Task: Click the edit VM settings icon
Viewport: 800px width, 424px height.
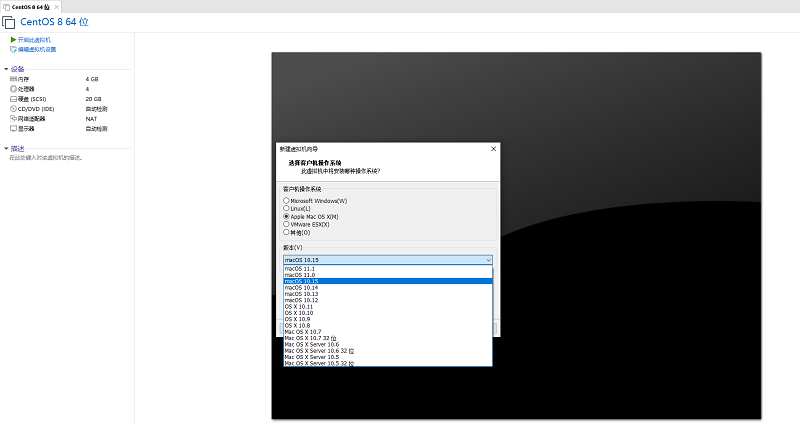Action: click(13, 49)
